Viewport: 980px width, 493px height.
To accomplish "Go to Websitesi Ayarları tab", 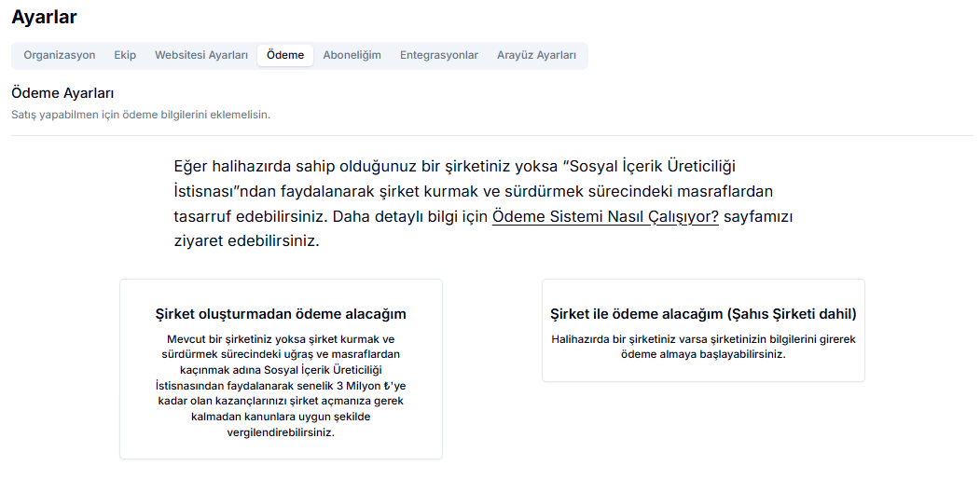I will point(201,55).
